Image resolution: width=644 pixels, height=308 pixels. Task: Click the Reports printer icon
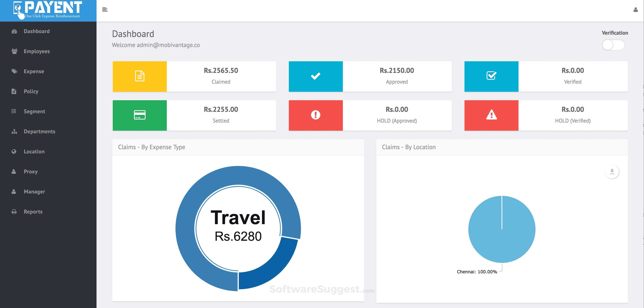coord(14,211)
